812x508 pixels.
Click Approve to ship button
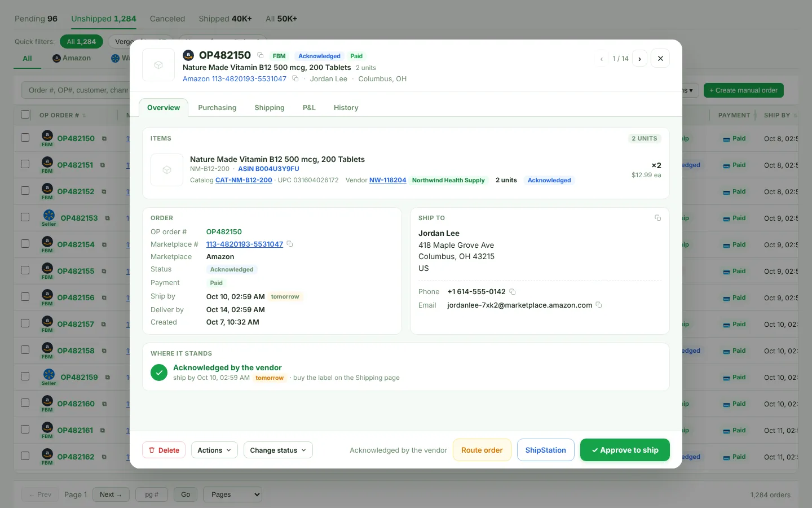[625, 450]
